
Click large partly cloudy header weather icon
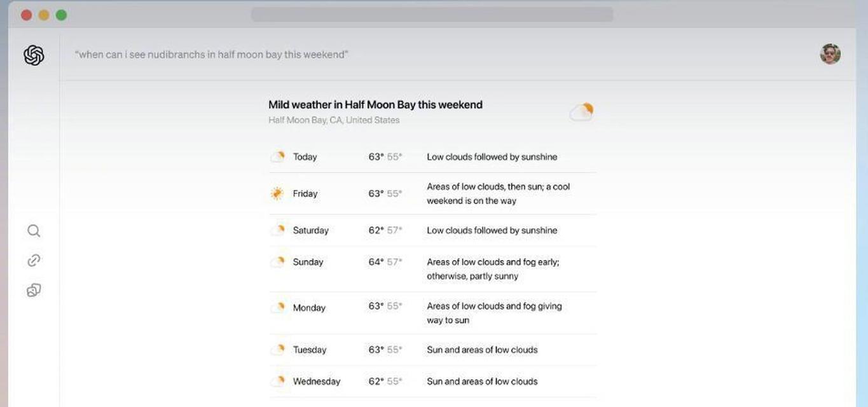pyautogui.click(x=581, y=112)
